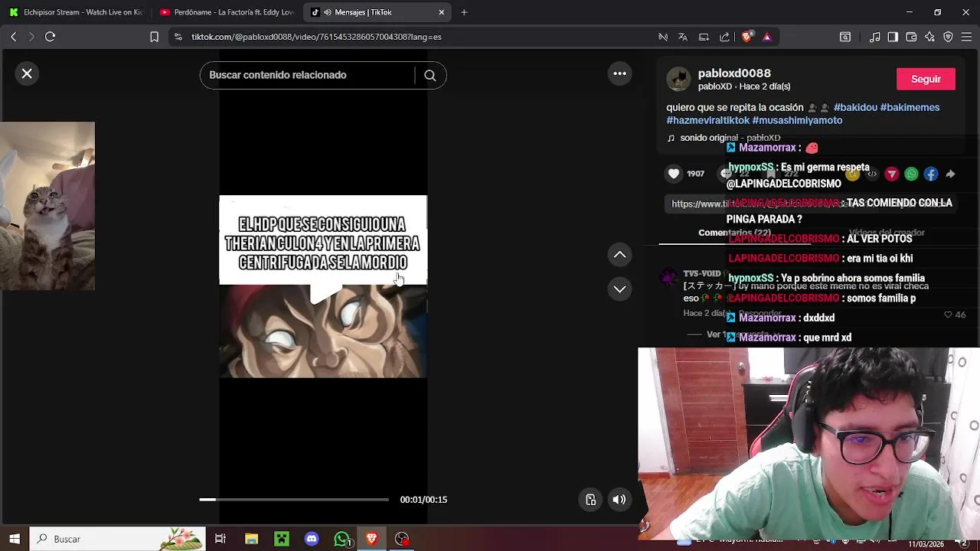The image size is (980, 551).
Task: Open pabloxd0088 profile avatar
Action: click(x=678, y=80)
